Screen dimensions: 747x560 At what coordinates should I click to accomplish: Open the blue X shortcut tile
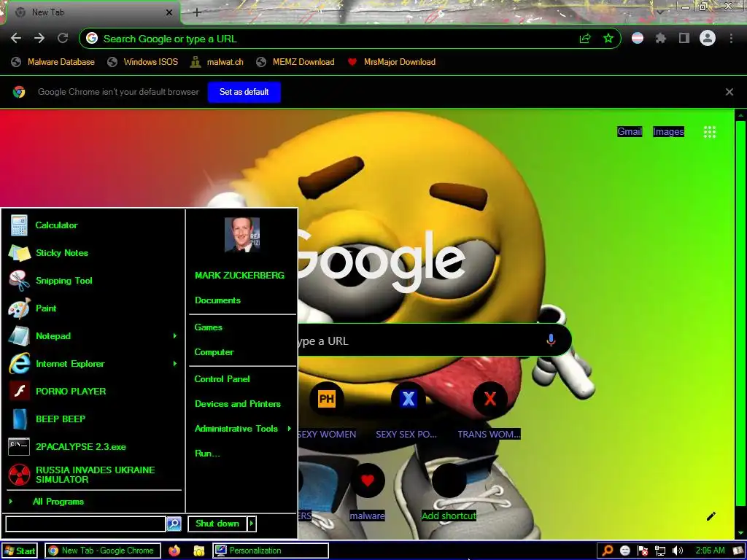click(409, 399)
